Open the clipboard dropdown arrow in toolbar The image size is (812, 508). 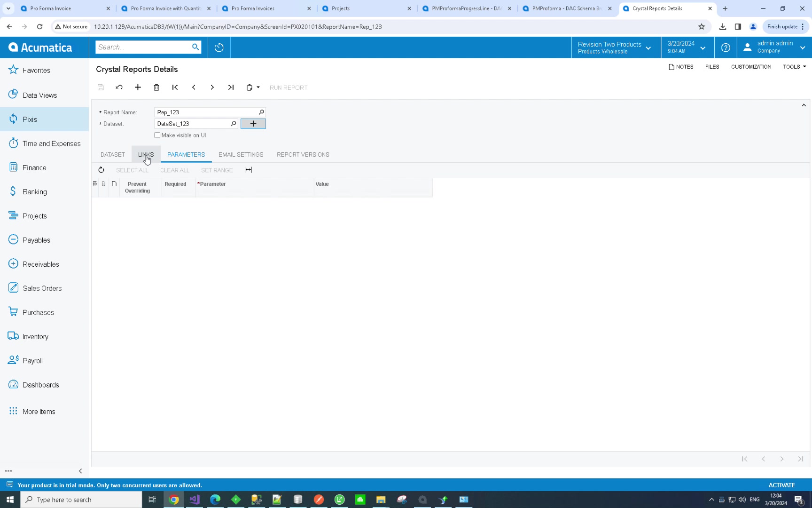(258, 87)
